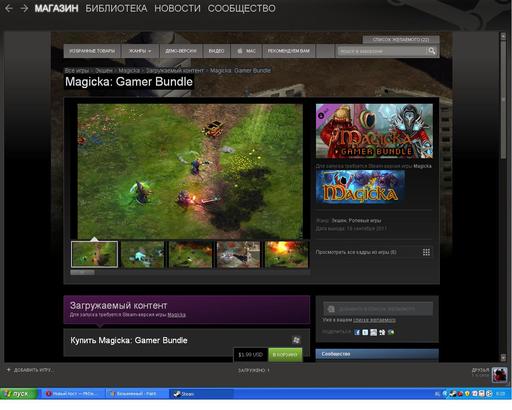Image resolution: width=512 pixels, height=410 pixels.
Task: Click the yellow shield tray icon
Action: coord(467,394)
